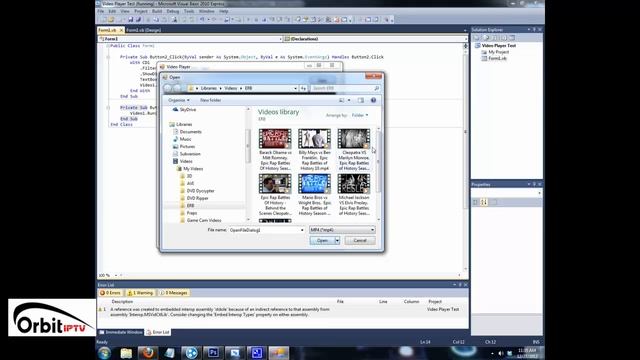Click New folder in the Open dialog

(211, 100)
